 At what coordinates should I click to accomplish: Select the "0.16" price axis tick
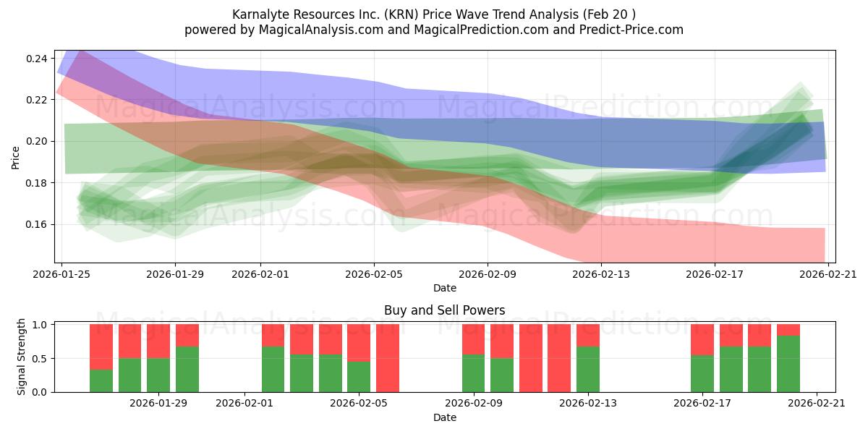pos(37,224)
